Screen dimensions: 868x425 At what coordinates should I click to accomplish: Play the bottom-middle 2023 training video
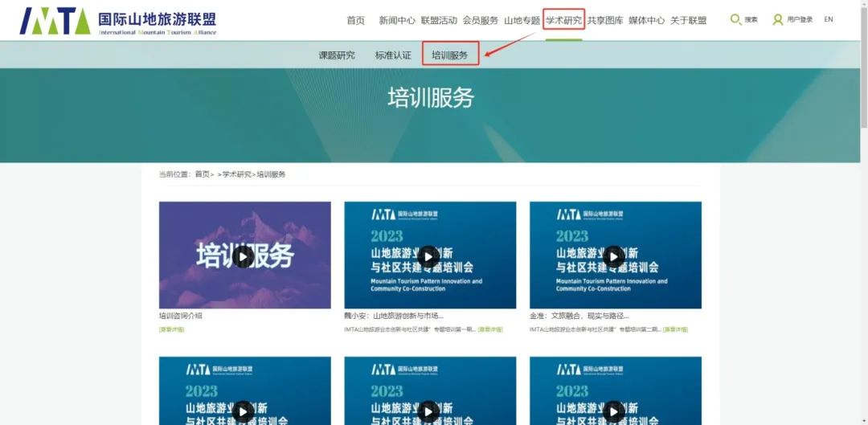coord(429,411)
